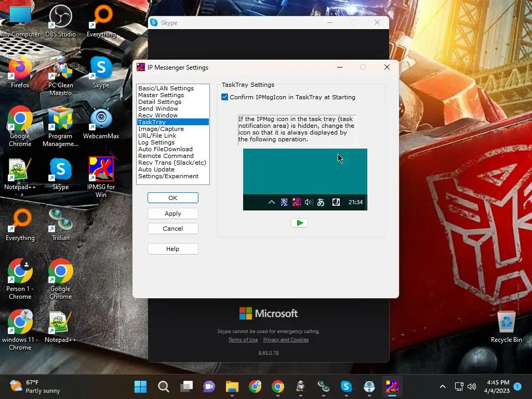The width and height of the screenshot is (532, 399).
Task: Open Skype shortcut beside IPMSG for Win
Action: [x=60, y=174]
